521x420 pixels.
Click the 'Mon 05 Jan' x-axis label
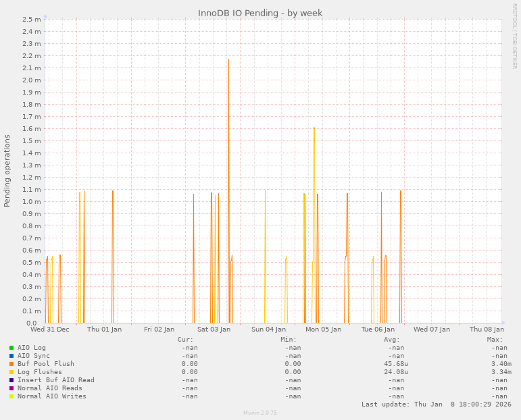(x=323, y=330)
